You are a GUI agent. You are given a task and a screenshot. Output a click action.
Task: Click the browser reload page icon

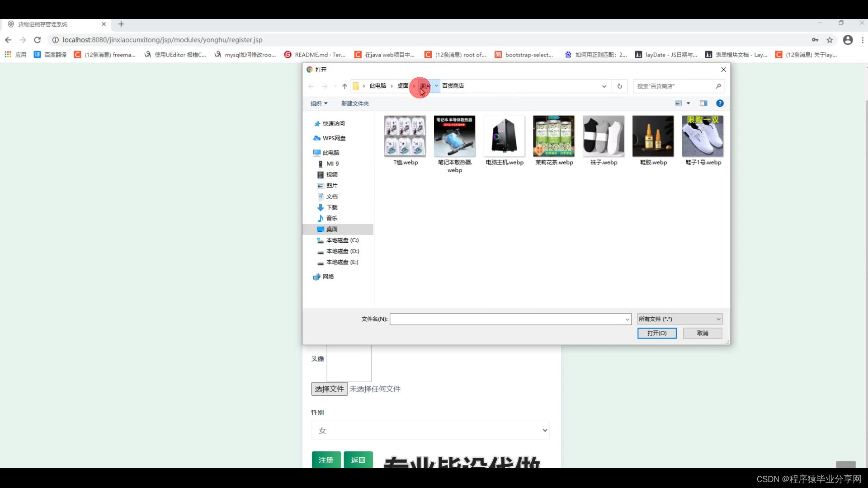tap(38, 40)
